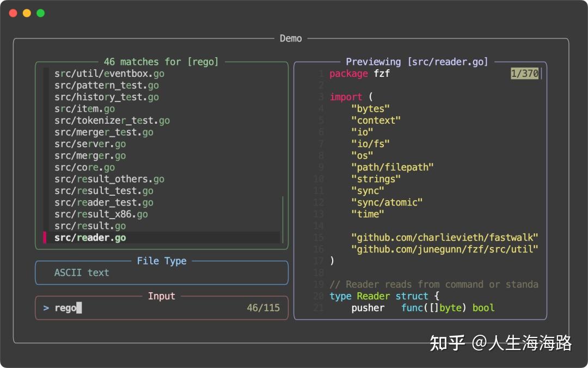Choose src/result_x86.go from list
The width and height of the screenshot is (588, 368).
tap(101, 214)
